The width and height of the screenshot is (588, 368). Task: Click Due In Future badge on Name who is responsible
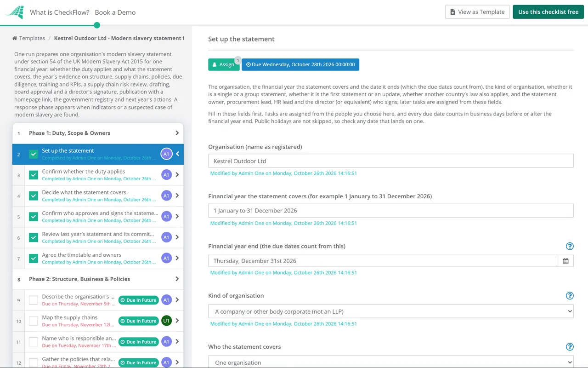click(x=138, y=342)
